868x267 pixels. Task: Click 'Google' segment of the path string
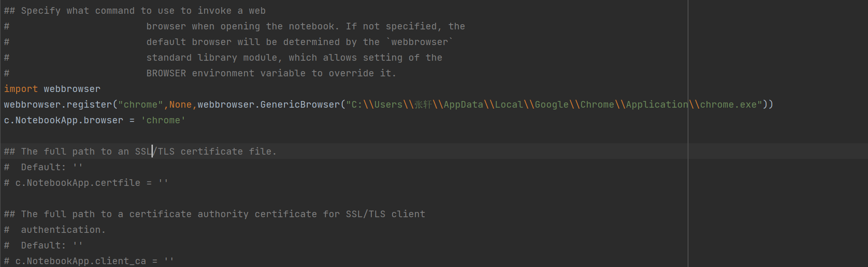tap(552, 104)
